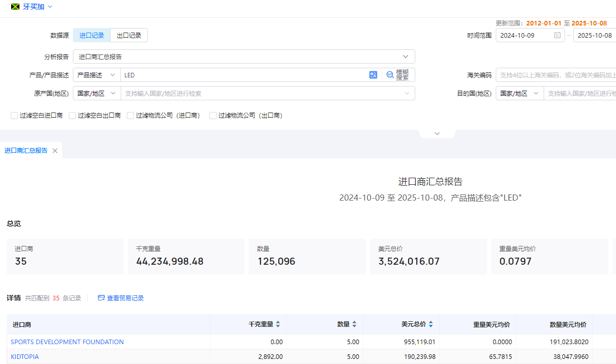Activate fuzzy search via the 模糊搜索 magnifier icon
The width and height of the screenshot is (616, 364).
point(390,75)
